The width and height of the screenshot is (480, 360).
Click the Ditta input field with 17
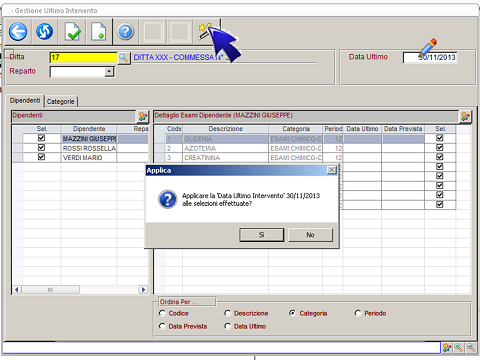click(83, 58)
